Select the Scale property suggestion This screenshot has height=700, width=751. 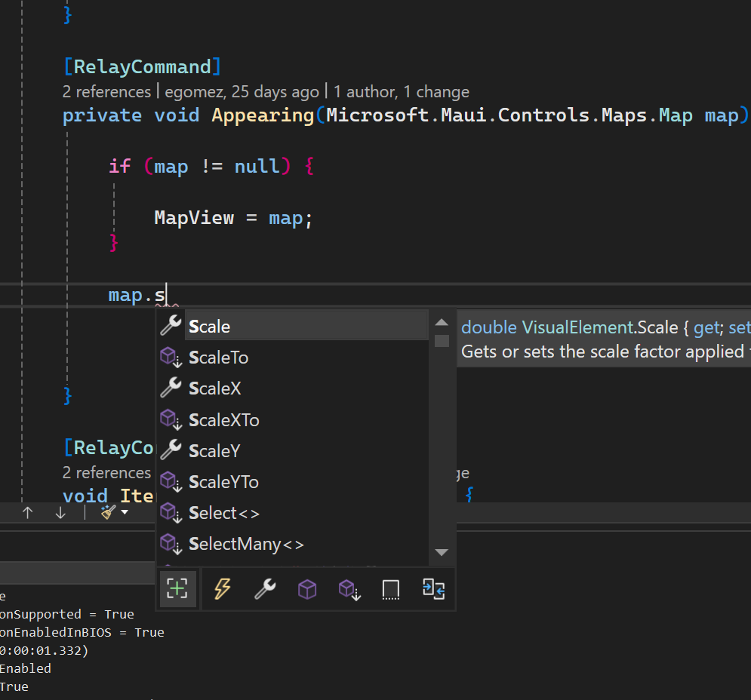click(x=210, y=327)
